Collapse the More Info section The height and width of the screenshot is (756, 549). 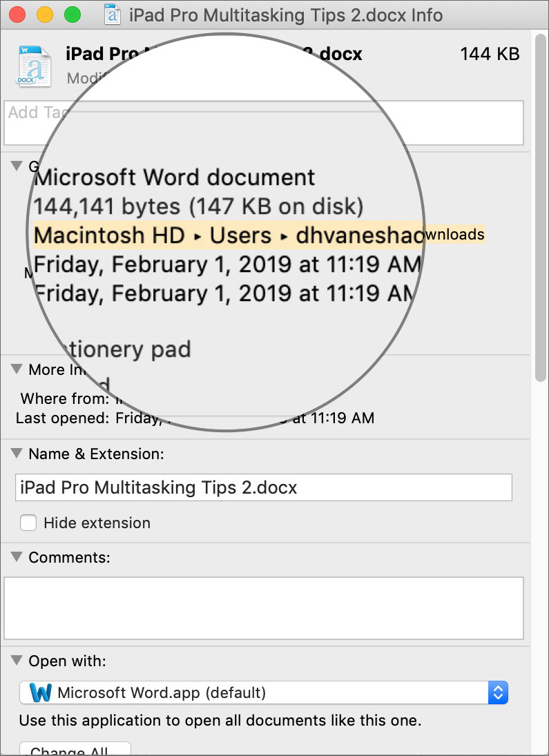(x=16, y=369)
